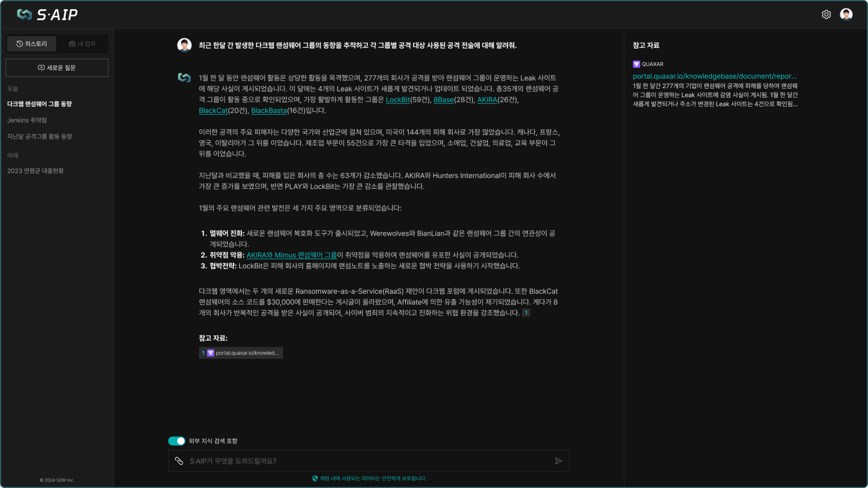Follow the AKIRA(26건) link

pos(487,100)
